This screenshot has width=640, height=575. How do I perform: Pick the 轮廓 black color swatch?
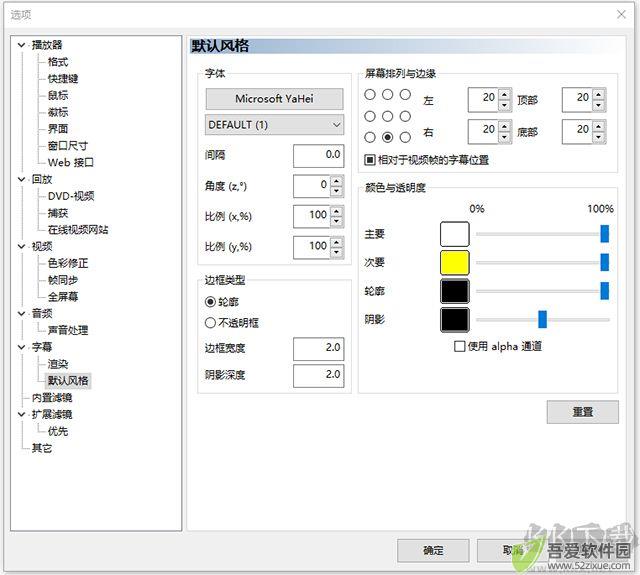click(455, 291)
